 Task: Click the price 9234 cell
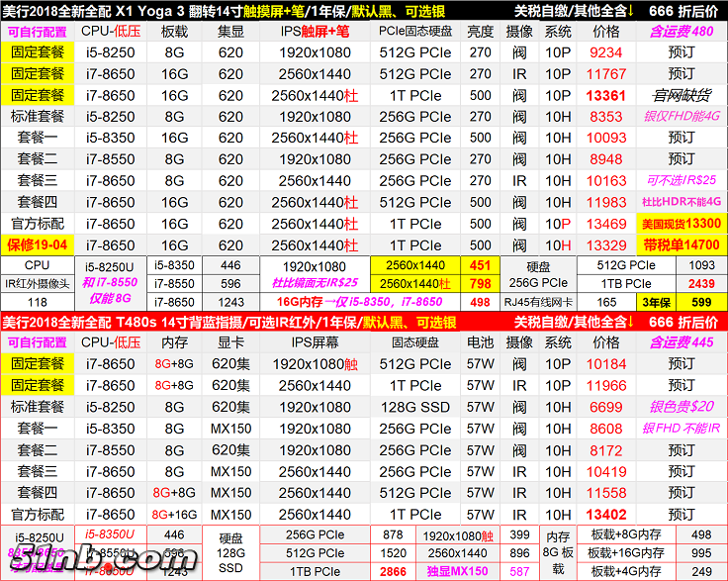coord(605,53)
